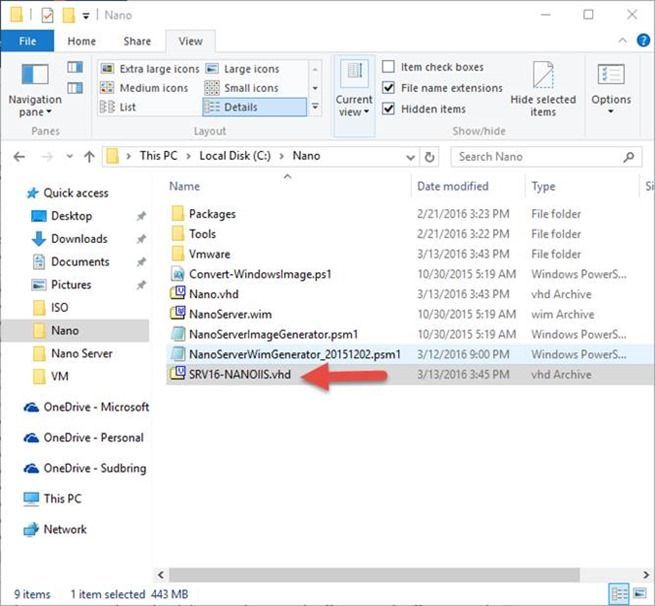Viewport: 655px width, 606px height.
Task: Expand the layout gallery more arrow
Action: pos(315,107)
